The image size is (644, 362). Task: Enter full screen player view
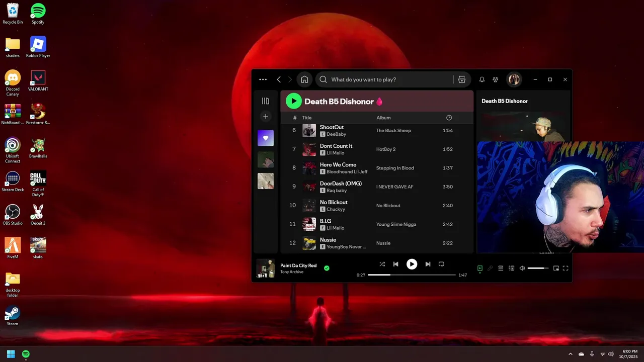[x=566, y=268]
